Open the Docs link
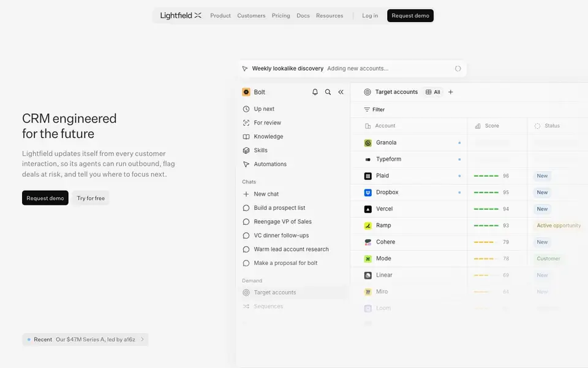The image size is (588, 368). click(x=303, y=16)
